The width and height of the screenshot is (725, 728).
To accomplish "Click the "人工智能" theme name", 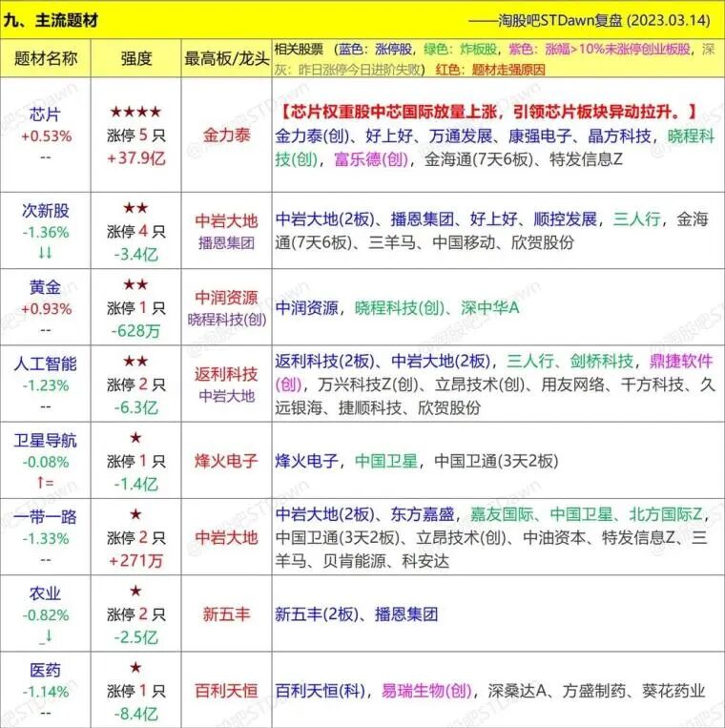I will coord(45,364).
